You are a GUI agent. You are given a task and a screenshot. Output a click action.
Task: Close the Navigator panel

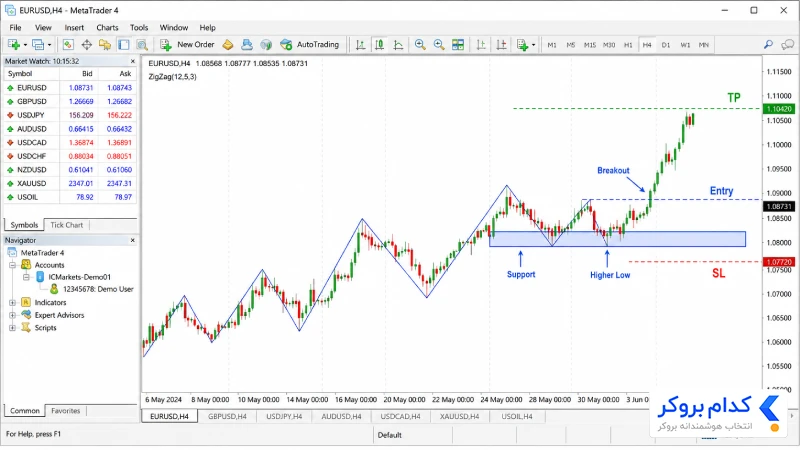(133, 240)
